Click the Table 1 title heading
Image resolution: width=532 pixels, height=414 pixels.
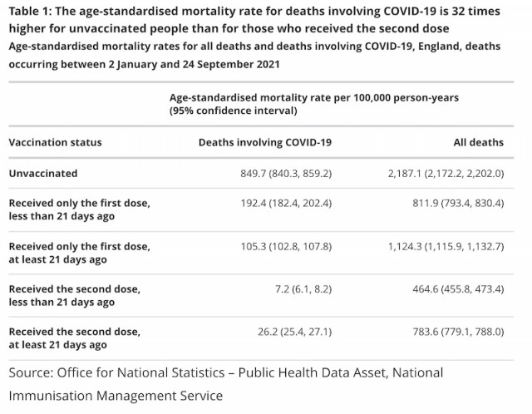click(254, 20)
